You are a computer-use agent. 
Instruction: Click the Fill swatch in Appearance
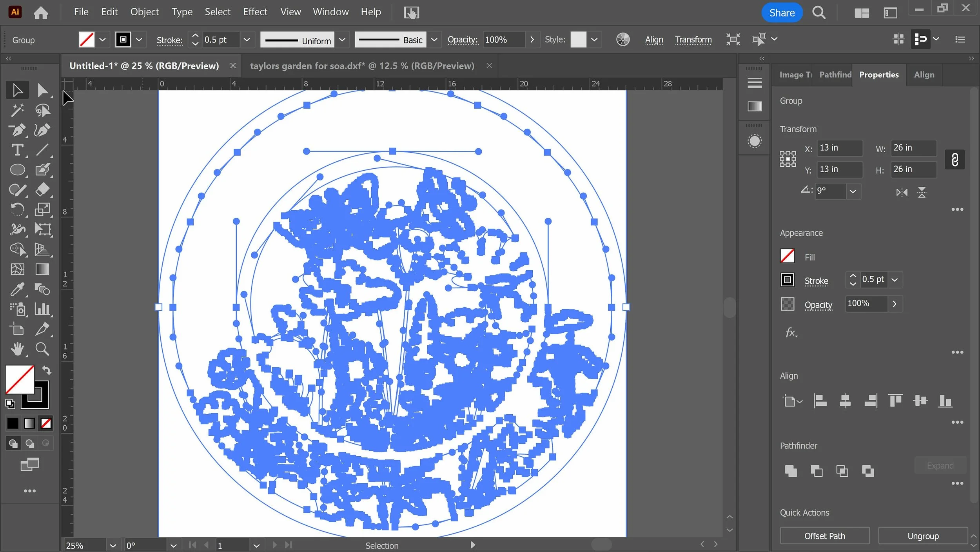point(787,256)
